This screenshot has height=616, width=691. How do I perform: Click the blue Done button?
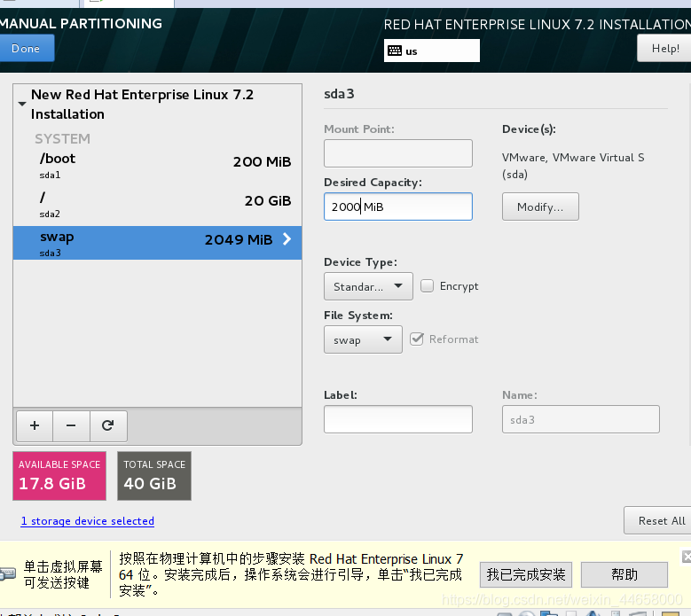26,48
